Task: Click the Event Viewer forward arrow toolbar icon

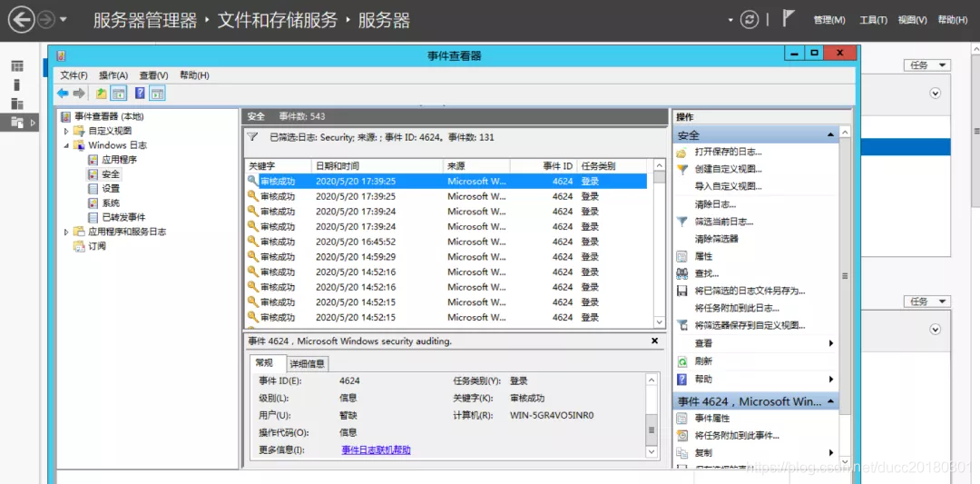Action: 79,94
